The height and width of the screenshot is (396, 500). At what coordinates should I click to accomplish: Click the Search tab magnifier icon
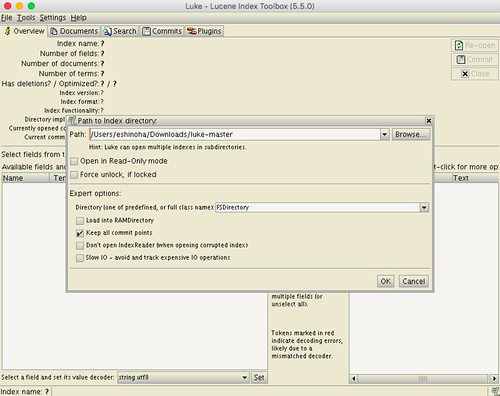[107, 31]
